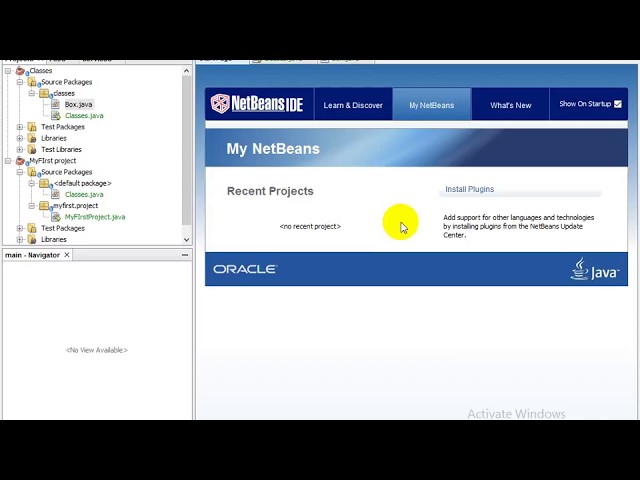
Task: Click the Projects tree scroll-up arrow
Action: point(187,71)
